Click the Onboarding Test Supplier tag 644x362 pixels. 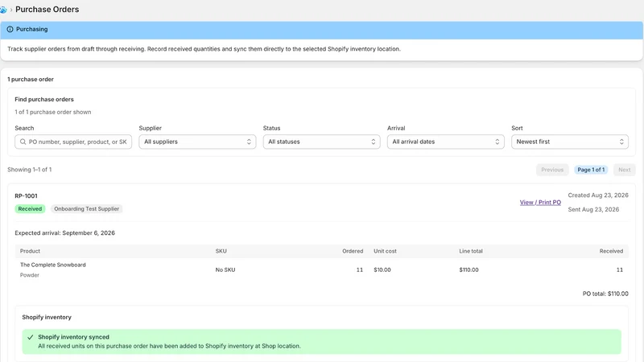click(87, 209)
